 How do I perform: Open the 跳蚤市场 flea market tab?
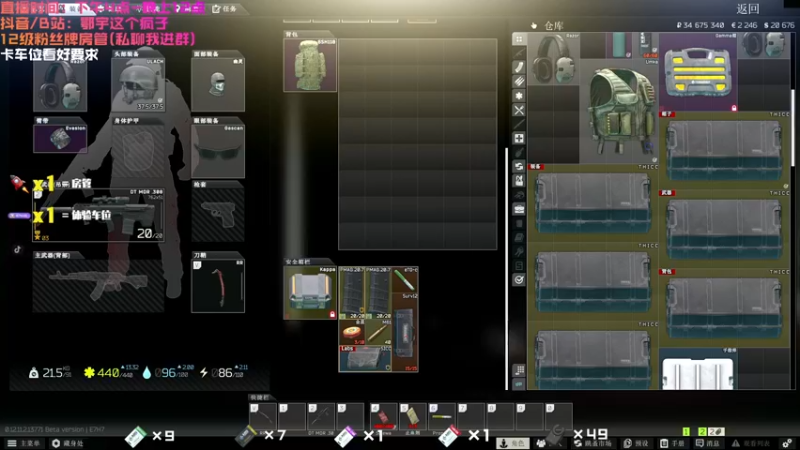click(x=593, y=443)
